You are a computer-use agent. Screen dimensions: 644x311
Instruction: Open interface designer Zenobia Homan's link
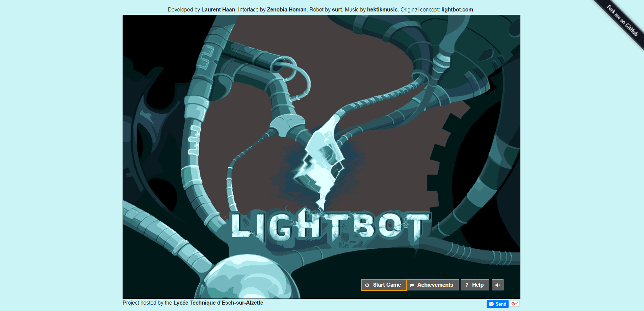pyautogui.click(x=286, y=9)
